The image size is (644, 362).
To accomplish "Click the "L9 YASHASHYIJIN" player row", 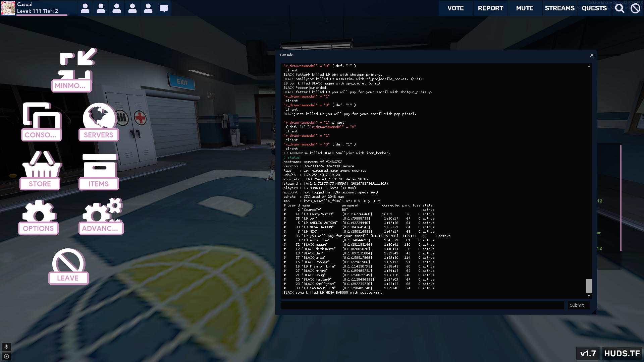I will [359, 288].
